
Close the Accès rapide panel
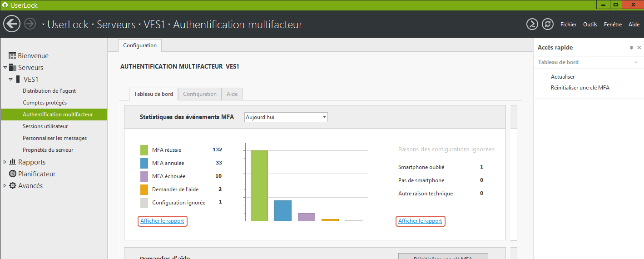coord(639,48)
